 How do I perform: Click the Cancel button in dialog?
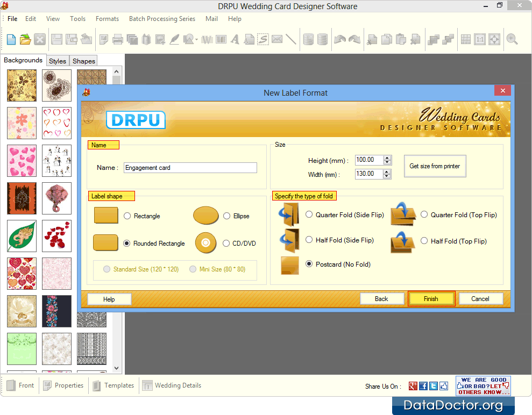pos(480,299)
